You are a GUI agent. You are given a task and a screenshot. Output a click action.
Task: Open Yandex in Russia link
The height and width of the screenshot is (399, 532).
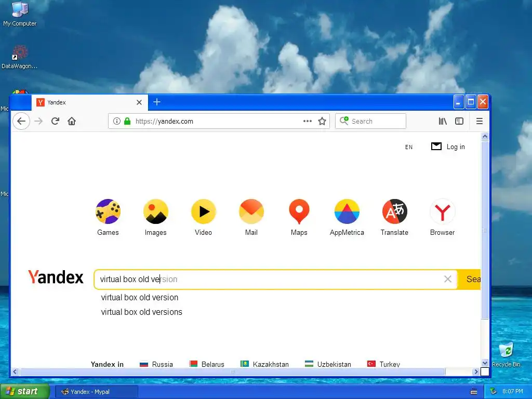pyautogui.click(x=156, y=364)
